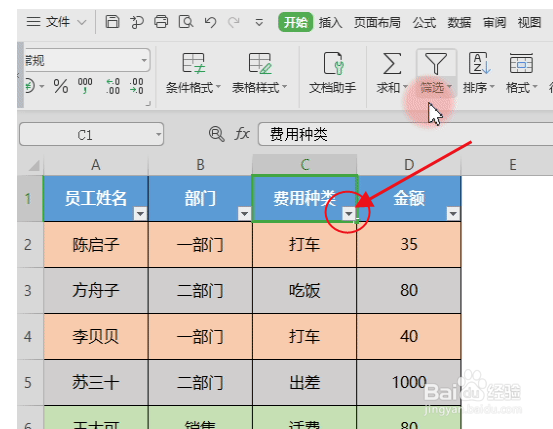Expand the 排序 dropdown arrow
The height and width of the screenshot is (429, 553).
click(x=492, y=86)
